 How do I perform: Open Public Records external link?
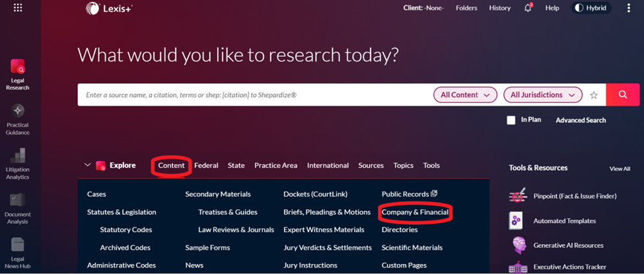(x=410, y=194)
